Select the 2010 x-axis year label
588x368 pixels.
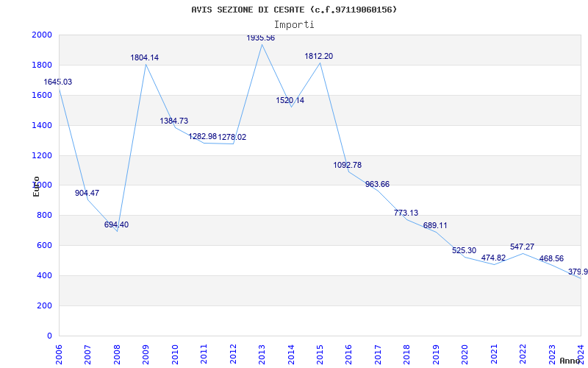tap(175, 354)
